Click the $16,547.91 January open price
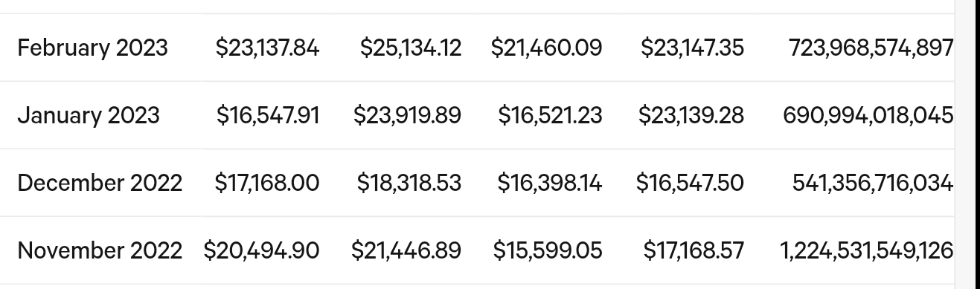This screenshot has width=980, height=289. pos(268,115)
